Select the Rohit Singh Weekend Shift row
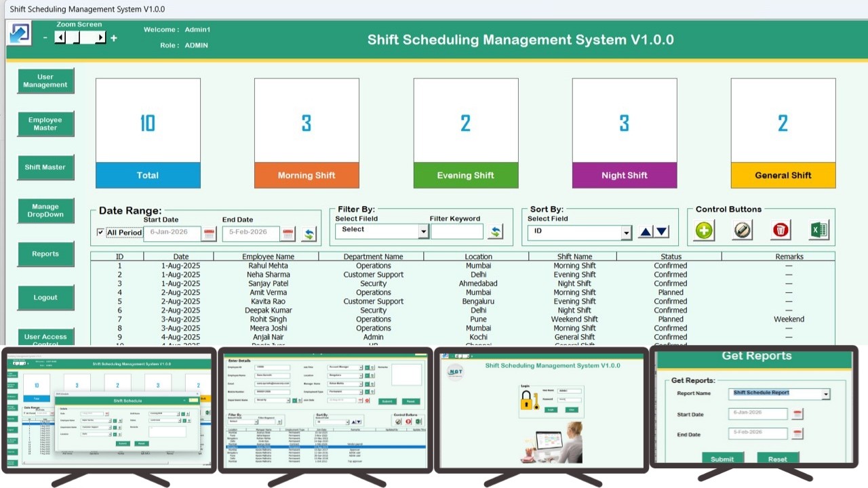This screenshot has width=868, height=488. click(462, 319)
